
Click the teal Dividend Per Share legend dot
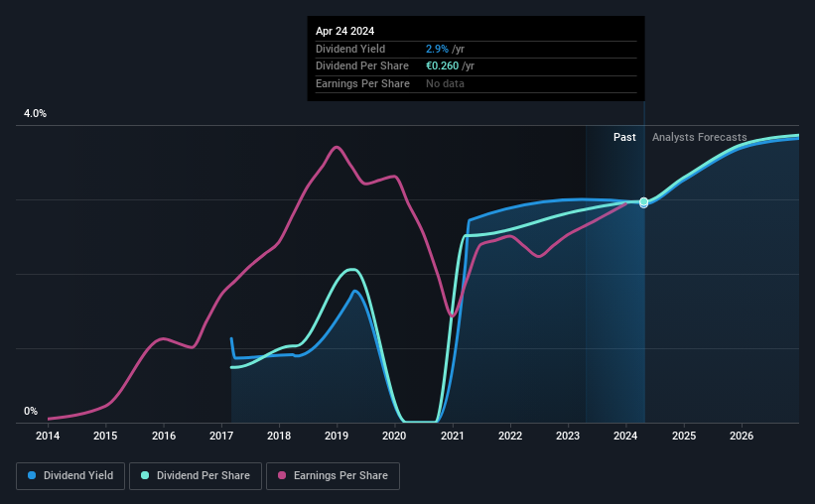[x=145, y=475]
